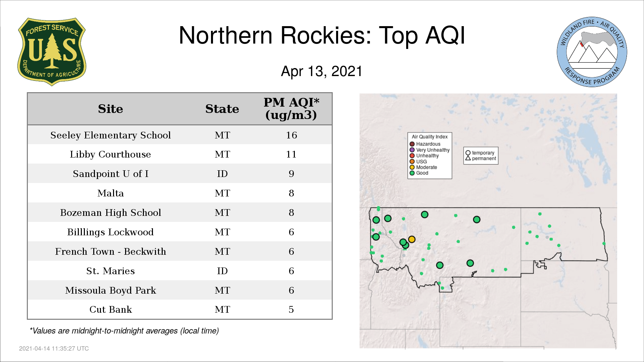This screenshot has height=362, width=644.
Task: Click the Apr 13, 2021 date subtitle
Action: 322,71
